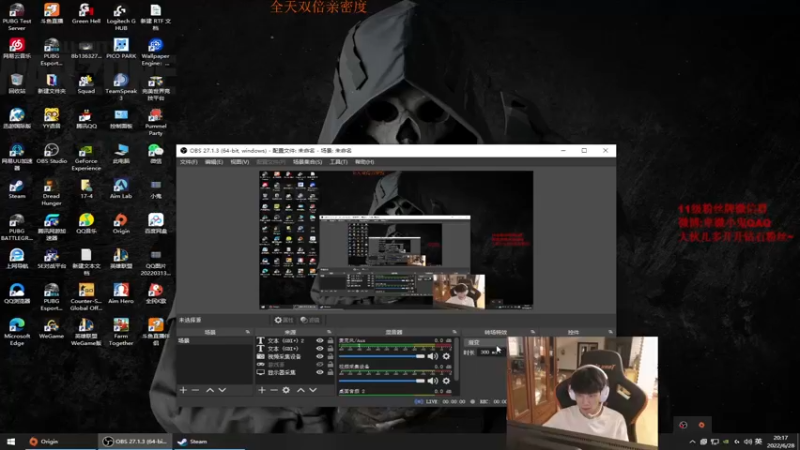This screenshot has height=450, width=800.
Task: Toggle visibility of the video capture device source
Action: [x=320, y=357]
